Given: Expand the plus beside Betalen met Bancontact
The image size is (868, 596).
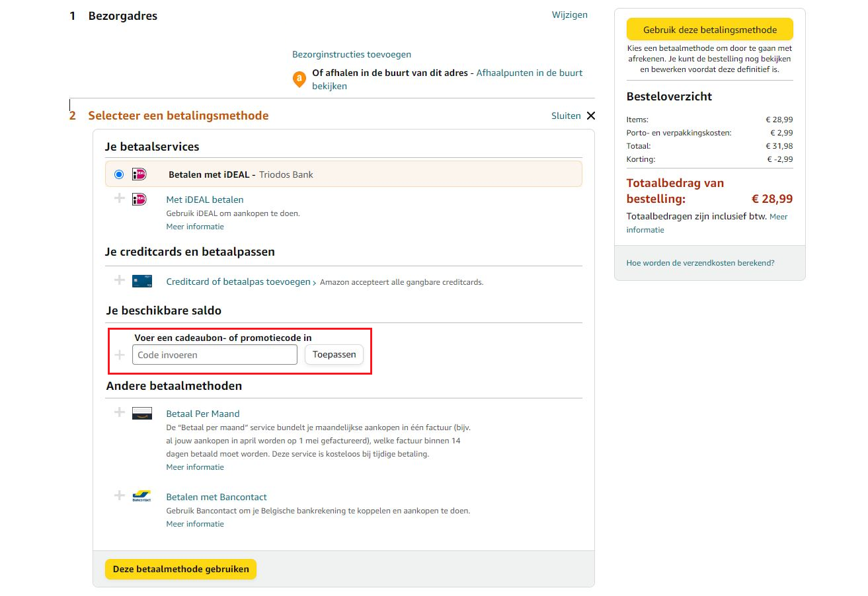Looking at the screenshot, I should (x=120, y=495).
